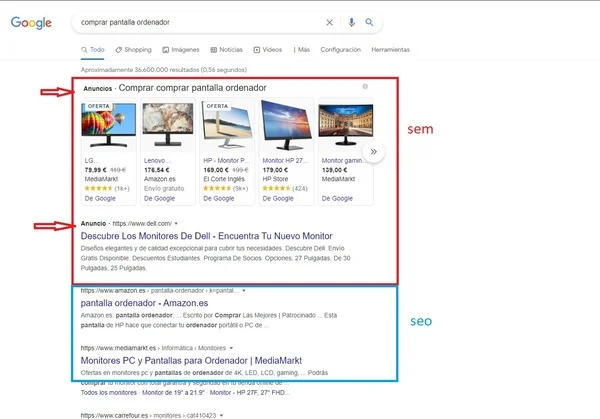Click the HP Store seller name
600x419 pixels.
[x=275, y=179]
